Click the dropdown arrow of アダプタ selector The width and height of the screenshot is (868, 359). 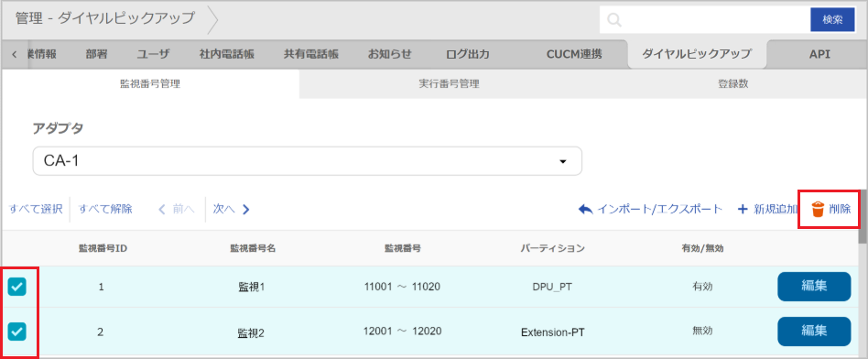pos(563,162)
